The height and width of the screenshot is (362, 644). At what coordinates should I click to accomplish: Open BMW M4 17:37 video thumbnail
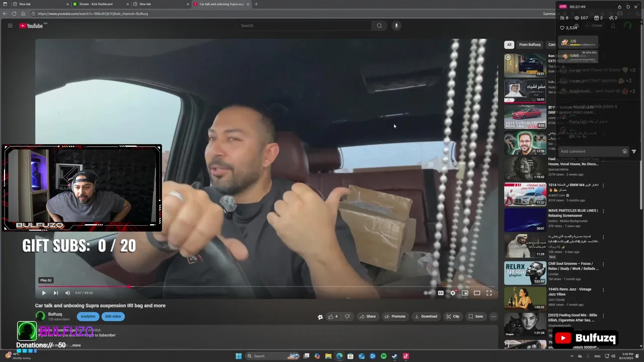point(525,194)
